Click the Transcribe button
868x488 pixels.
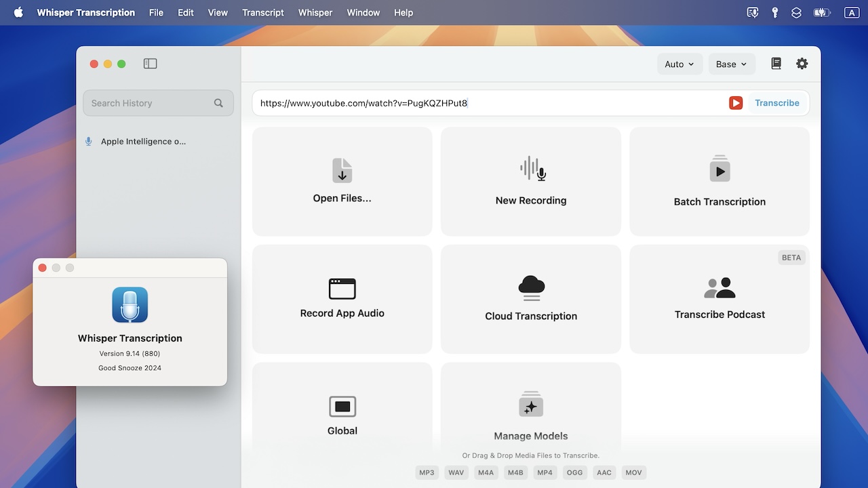click(x=777, y=103)
